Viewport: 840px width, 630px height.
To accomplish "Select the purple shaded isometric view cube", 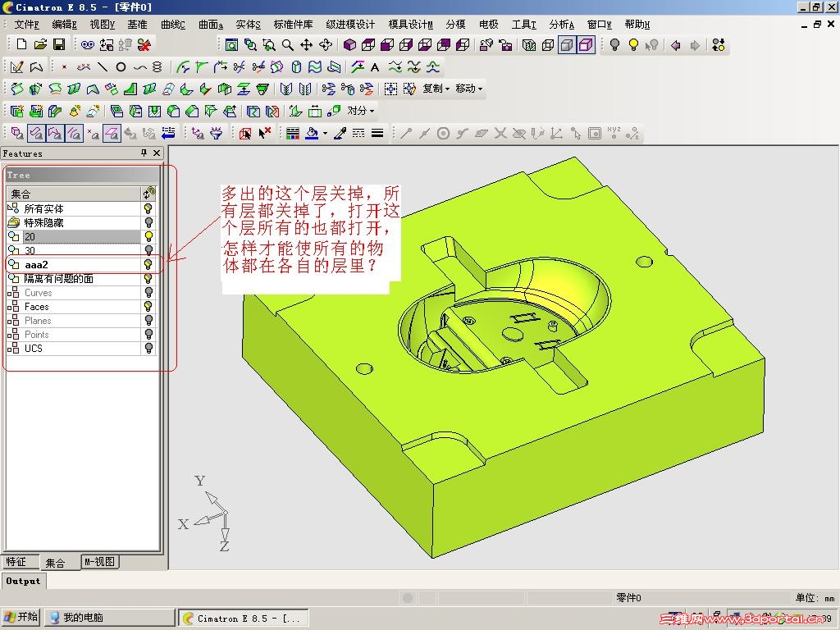I will coord(349,45).
